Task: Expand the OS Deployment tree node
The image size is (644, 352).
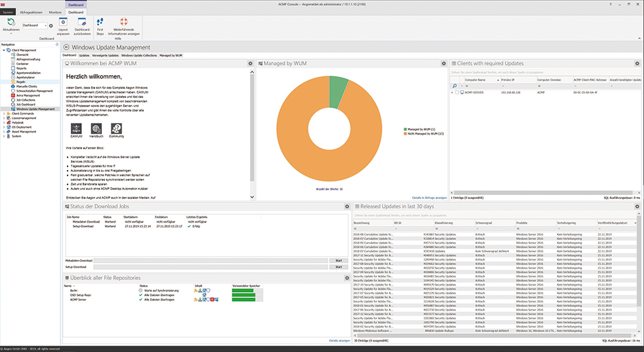Action: coord(4,127)
